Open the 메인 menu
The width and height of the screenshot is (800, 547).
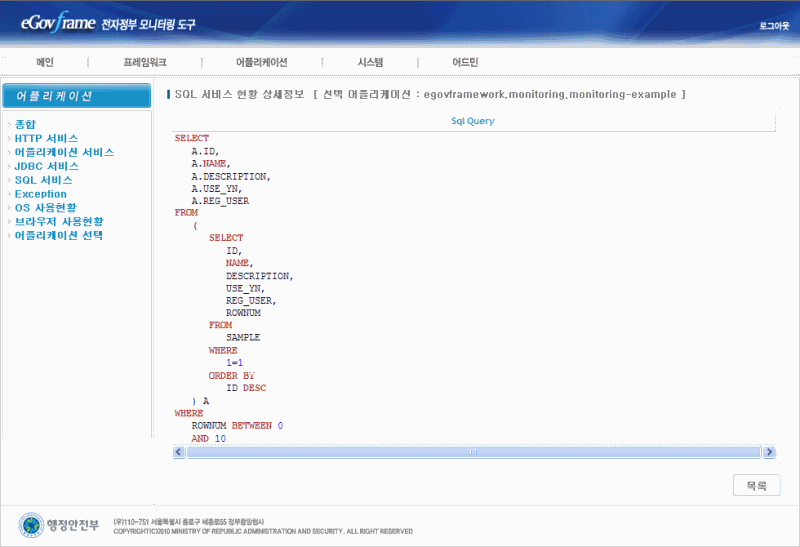[x=45, y=62]
